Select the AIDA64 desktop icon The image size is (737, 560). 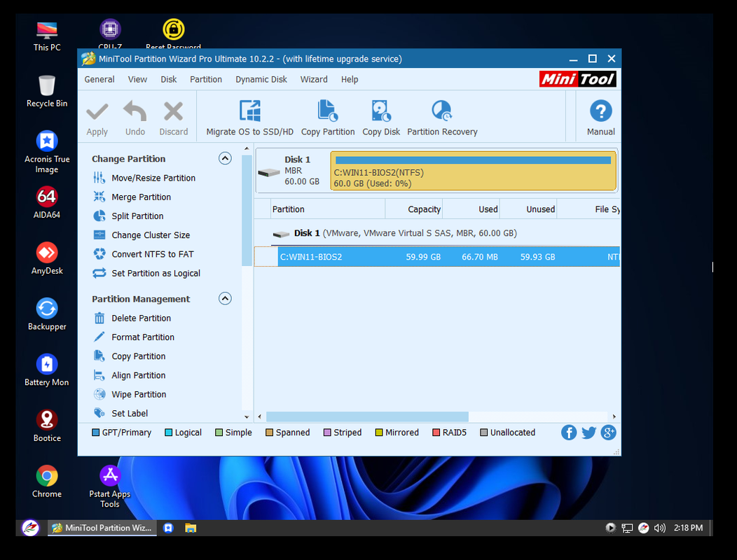(46, 203)
